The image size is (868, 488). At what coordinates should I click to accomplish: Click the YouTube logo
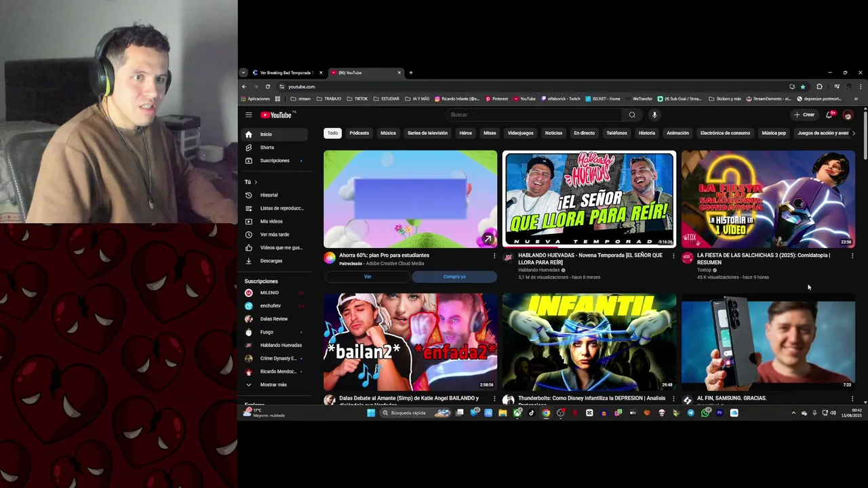[x=276, y=115]
